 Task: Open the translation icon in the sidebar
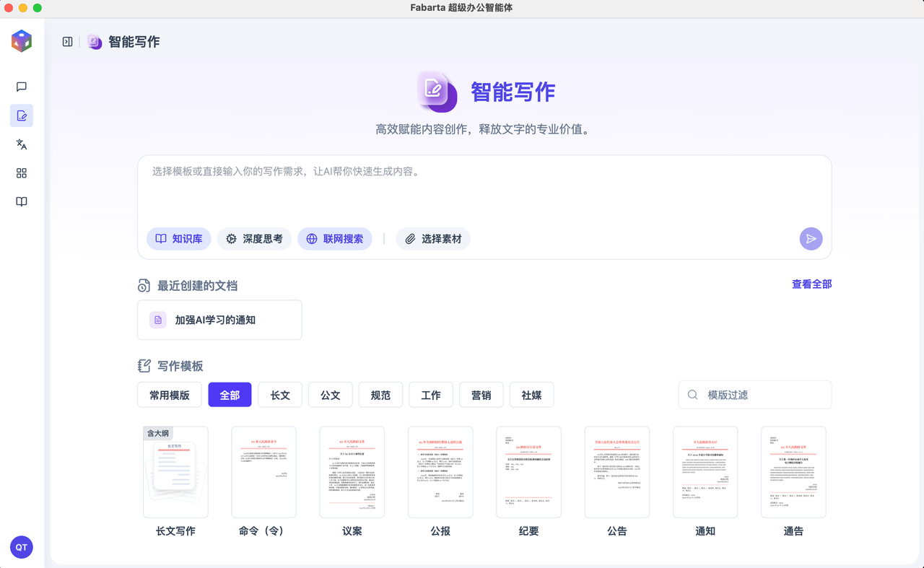(22, 144)
